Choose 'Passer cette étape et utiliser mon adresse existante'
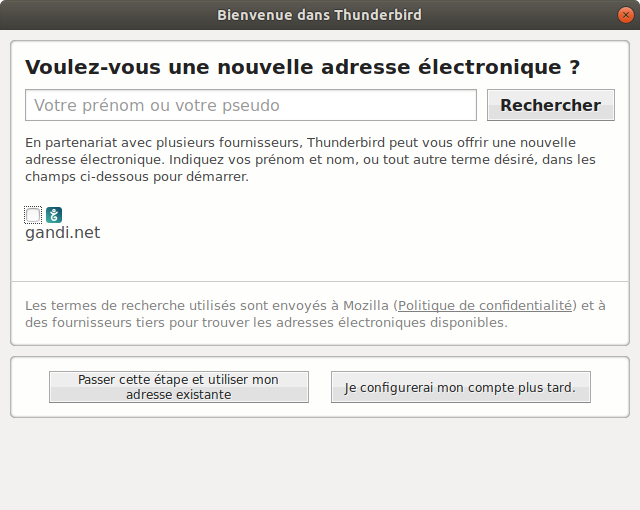The height and width of the screenshot is (510, 640). click(179, 387)
